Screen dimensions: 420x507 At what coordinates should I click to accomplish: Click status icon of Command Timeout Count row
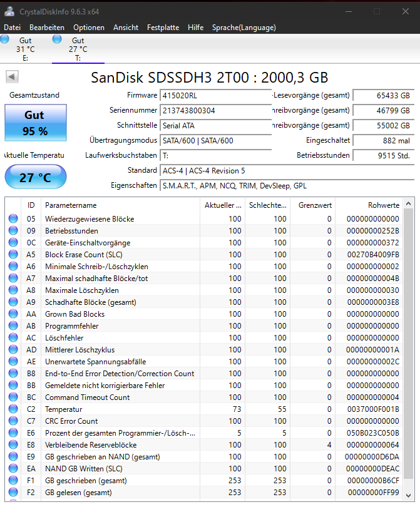click(13, 397)
